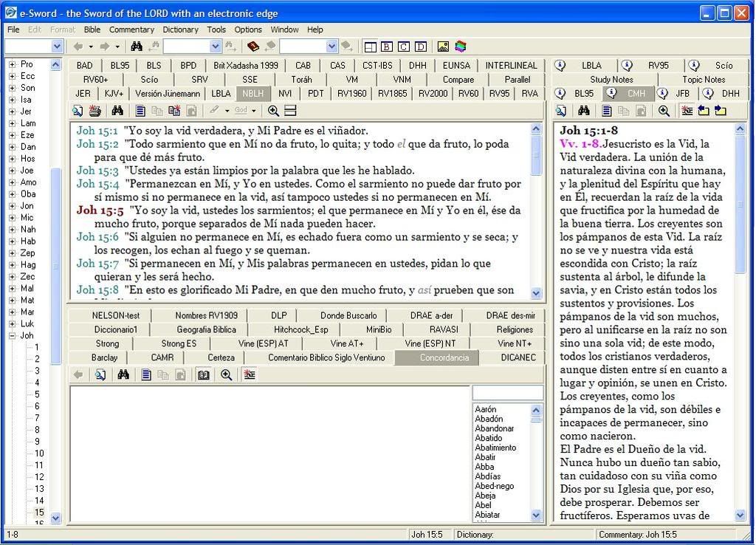Click the Joh 15:7 verse reference

(97, 264)
